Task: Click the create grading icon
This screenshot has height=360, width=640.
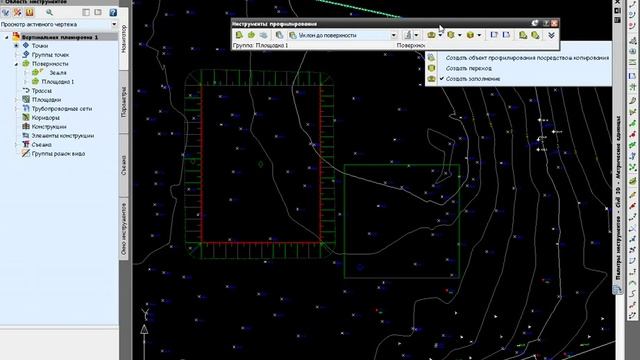Action: [x=408, y=36]
